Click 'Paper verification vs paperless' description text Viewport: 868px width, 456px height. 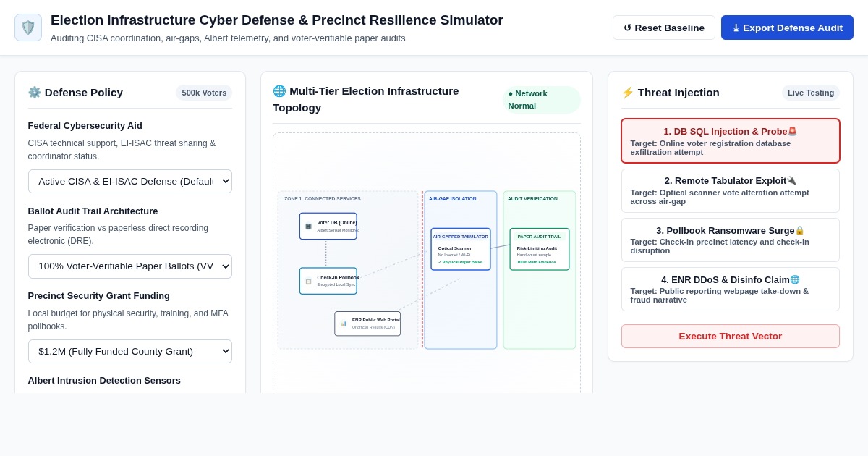click(x=118, y=235)
